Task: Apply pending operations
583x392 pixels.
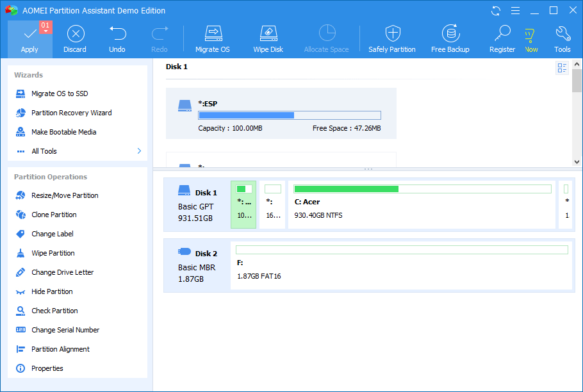Action: click(x=29, y=39)
